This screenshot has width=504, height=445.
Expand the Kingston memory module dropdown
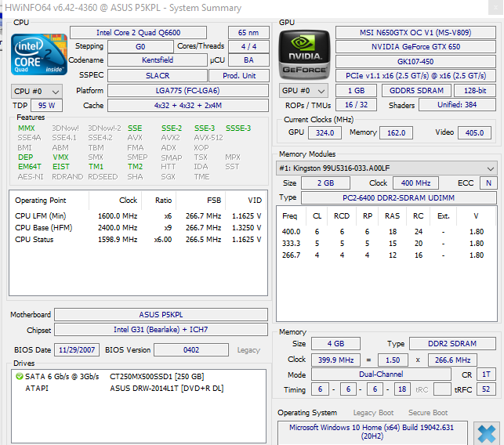point(386,168)
